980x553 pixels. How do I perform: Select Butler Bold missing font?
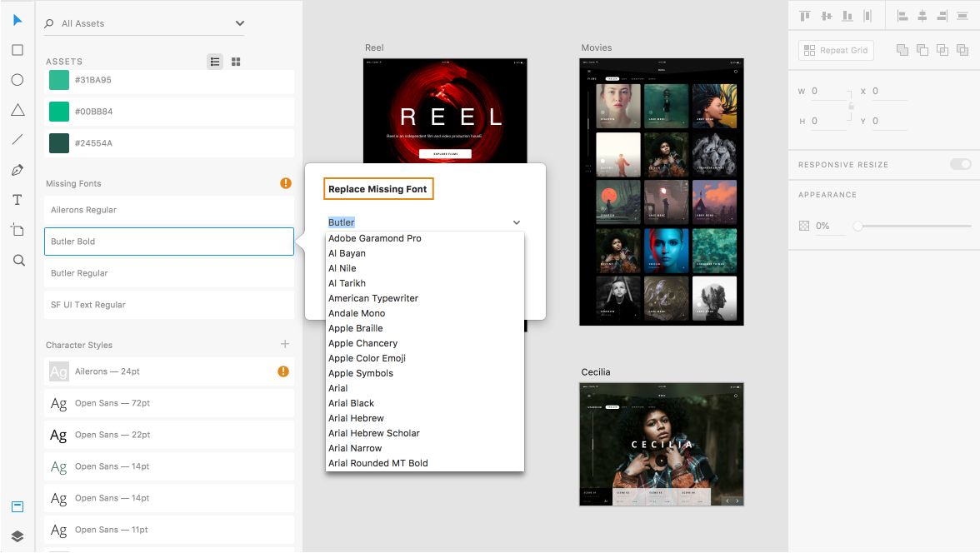pyautogui.click(x=168, y=242)
